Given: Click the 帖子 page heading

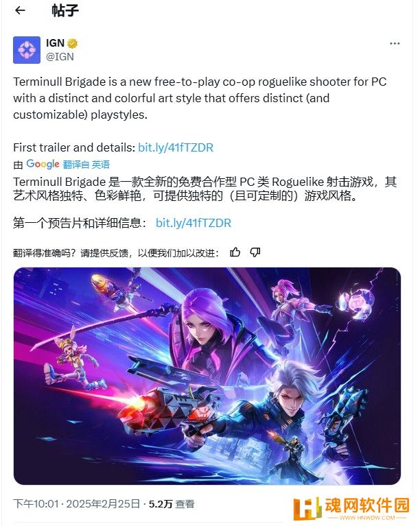Looking at the screenshot, I should 65,11.
